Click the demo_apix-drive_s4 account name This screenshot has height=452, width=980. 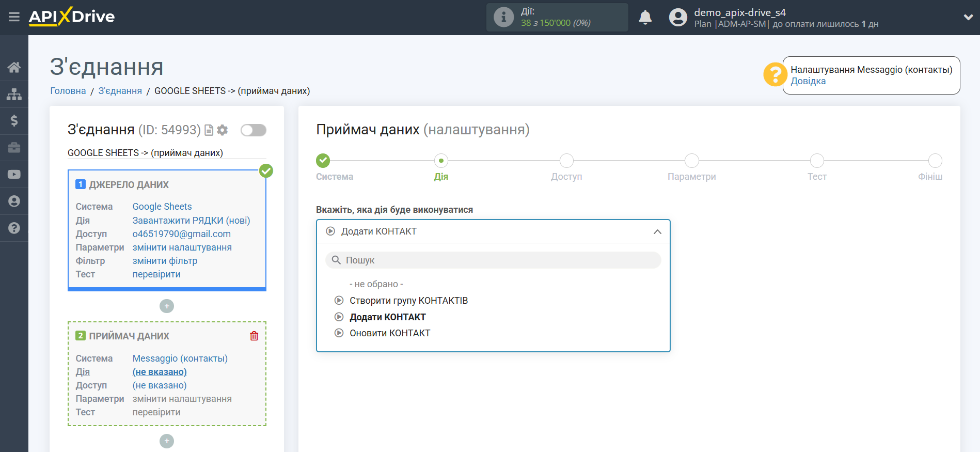pyautogui.click(x=740, y=12)
